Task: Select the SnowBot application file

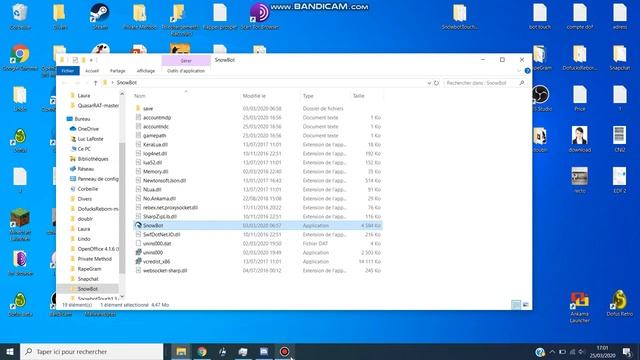Action: coord(258,225)
